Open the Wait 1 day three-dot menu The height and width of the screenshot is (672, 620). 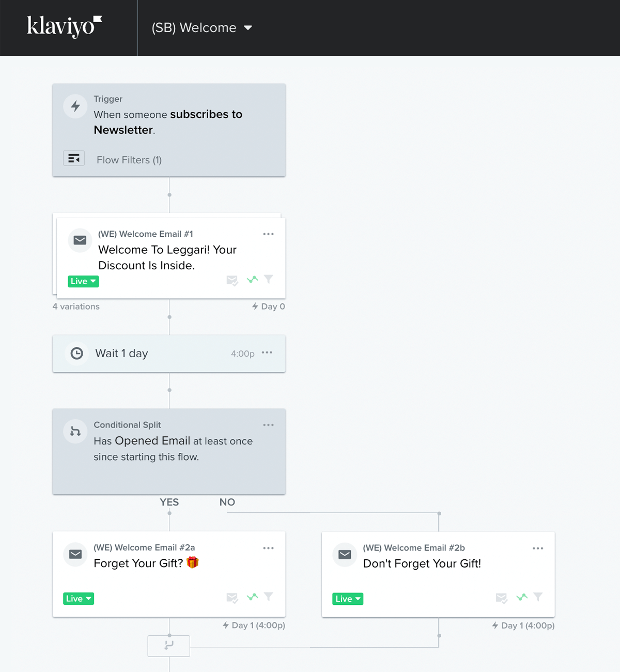267,353
